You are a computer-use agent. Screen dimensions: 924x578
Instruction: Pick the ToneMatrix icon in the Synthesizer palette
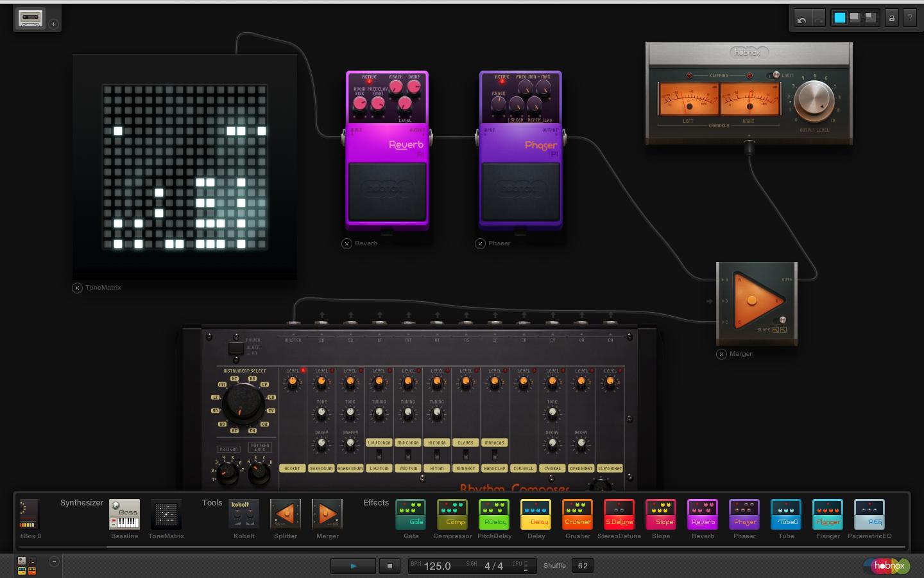click(x=166, y=514)
